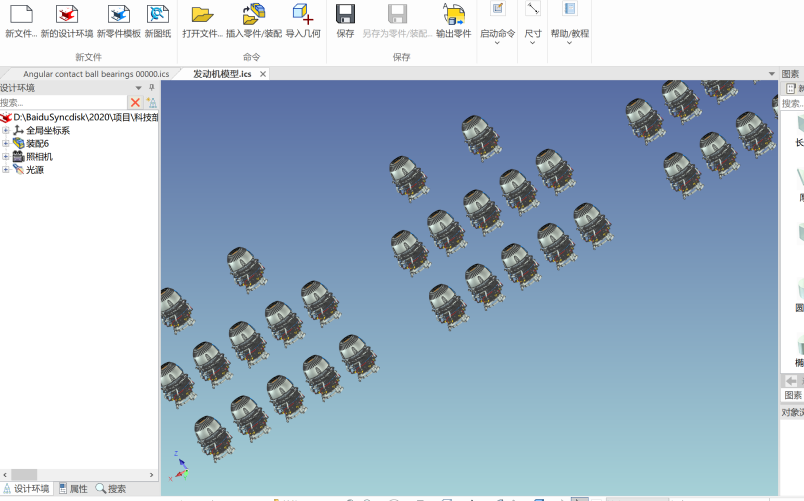Screen dimensions: 804x501
Task: Save the design with 保存
Action: pyautogui.click(x=345, y=21)
